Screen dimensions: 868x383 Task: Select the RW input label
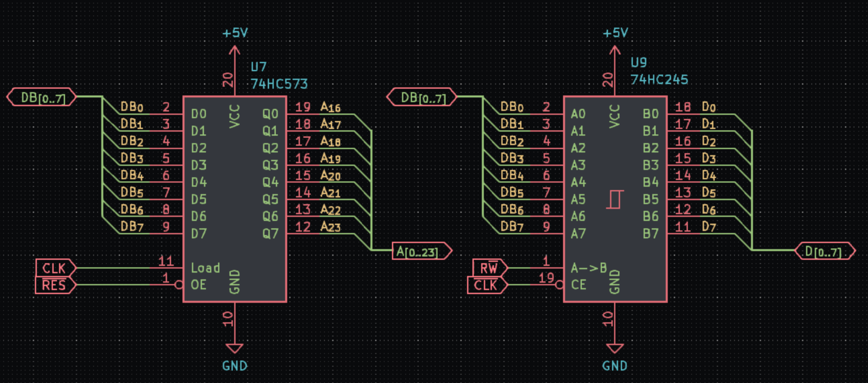click(489, 268)
